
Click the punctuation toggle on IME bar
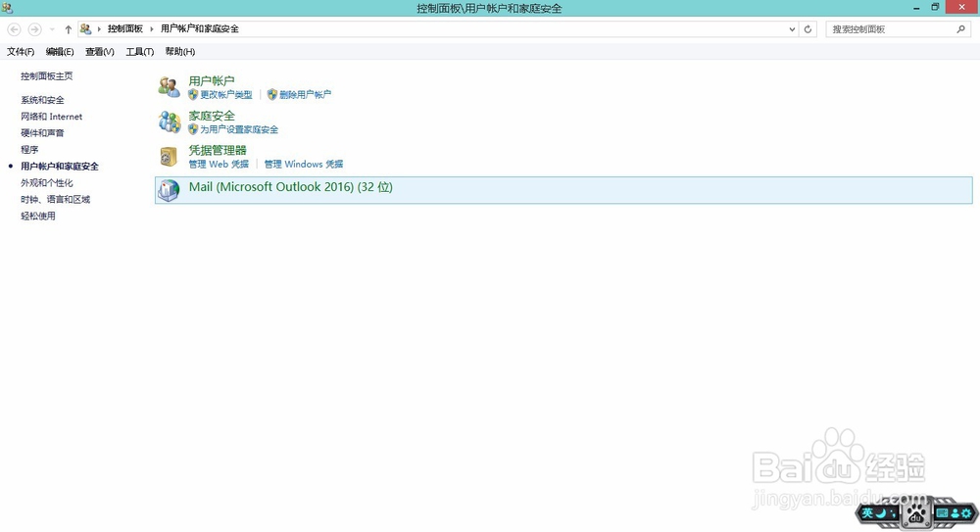893,513
